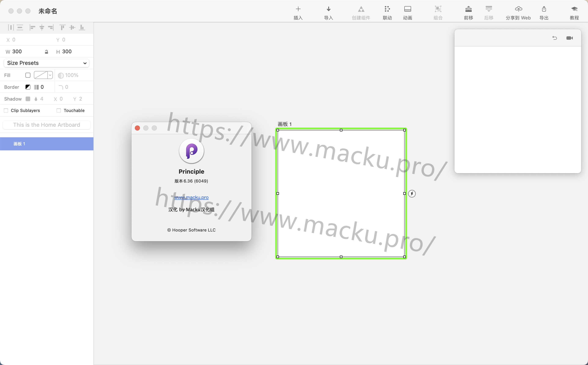Click the fill color swatch

[x=41, y=75]
